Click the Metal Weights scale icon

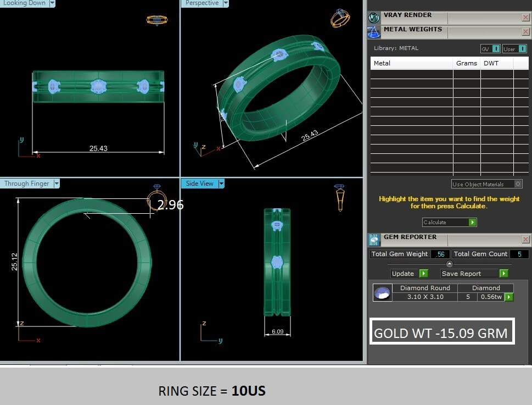374,32
